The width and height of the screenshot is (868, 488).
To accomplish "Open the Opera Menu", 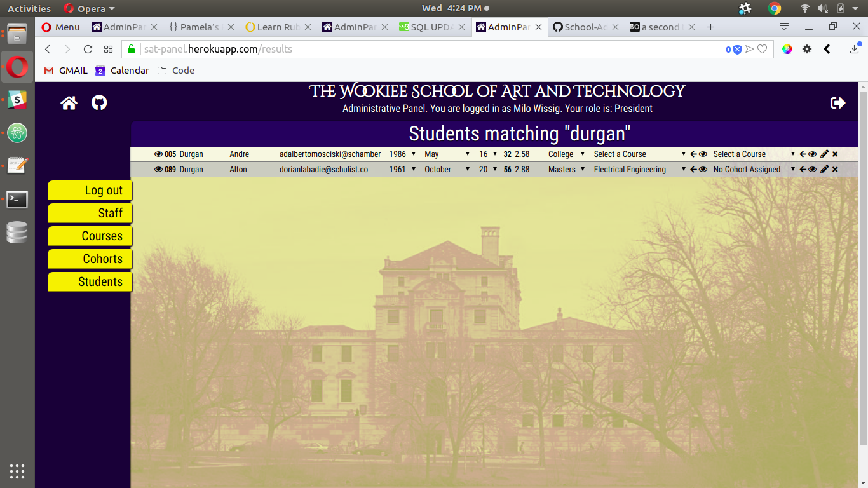I will click(x=60, y=27).
